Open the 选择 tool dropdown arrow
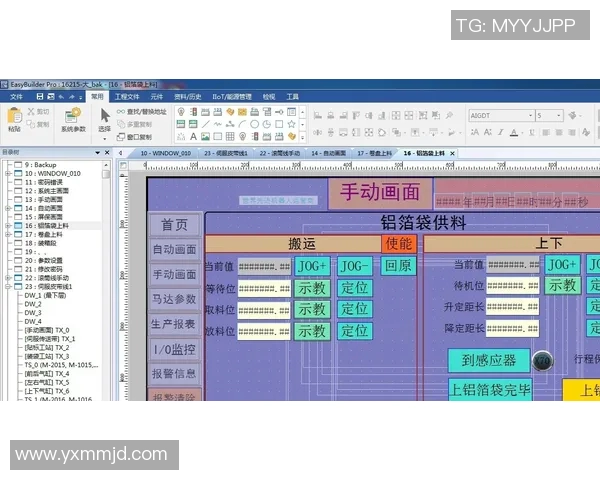 (104, 139)
